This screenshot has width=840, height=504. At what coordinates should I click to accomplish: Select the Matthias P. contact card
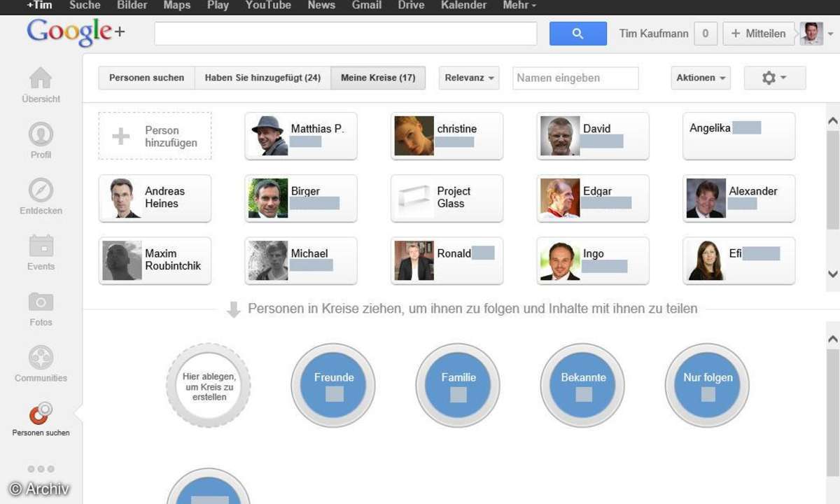pyautogui.click(x=301, y=136)
